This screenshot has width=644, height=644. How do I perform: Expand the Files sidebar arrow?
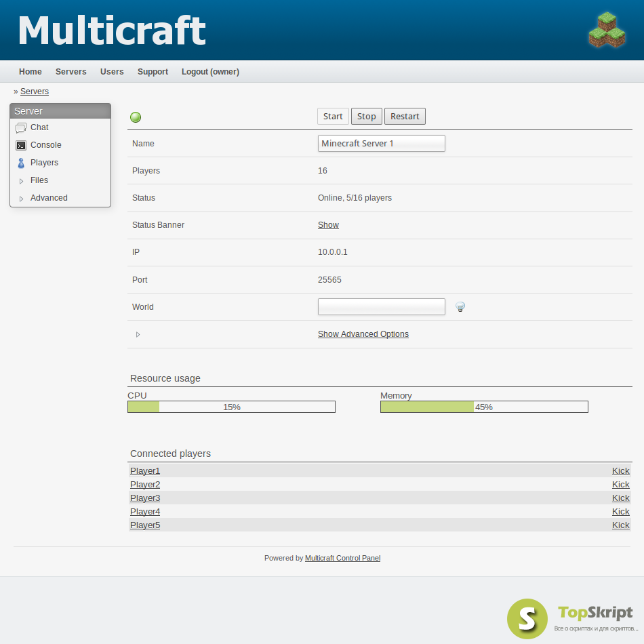(x=22, y=181)
